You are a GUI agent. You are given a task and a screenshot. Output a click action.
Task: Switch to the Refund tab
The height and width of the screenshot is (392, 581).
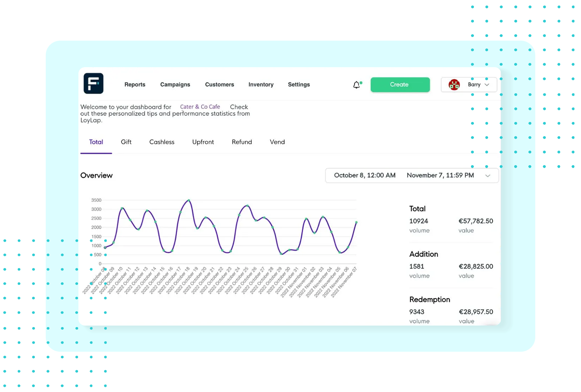pos(242,142)
